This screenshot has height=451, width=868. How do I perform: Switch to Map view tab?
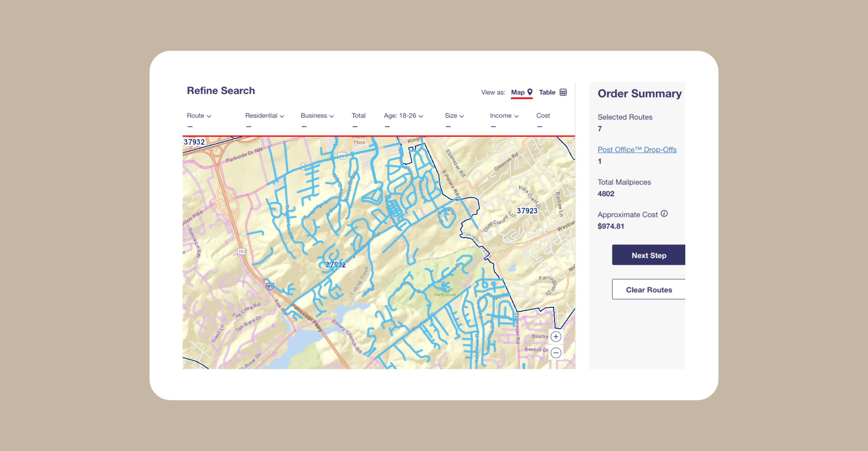tap(521, 93)
